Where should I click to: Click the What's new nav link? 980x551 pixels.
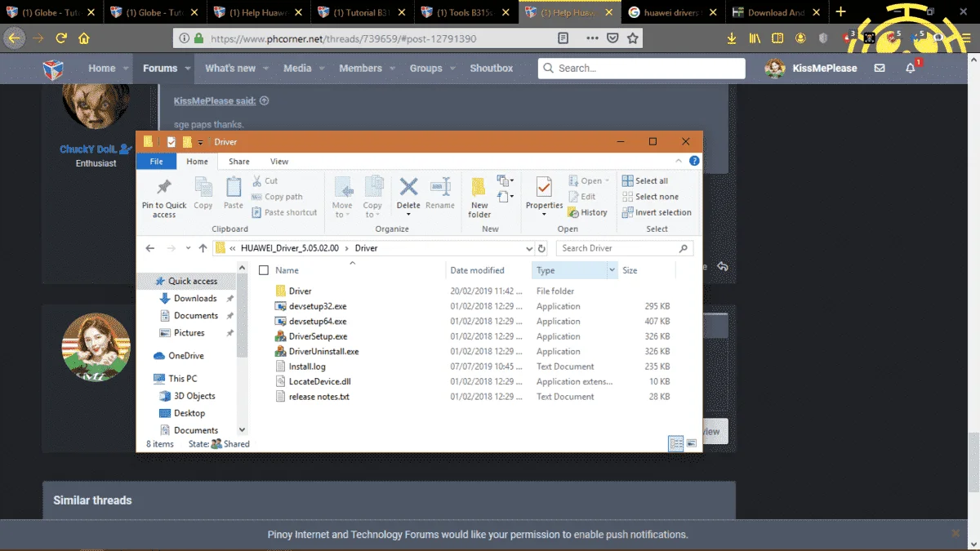230,69
